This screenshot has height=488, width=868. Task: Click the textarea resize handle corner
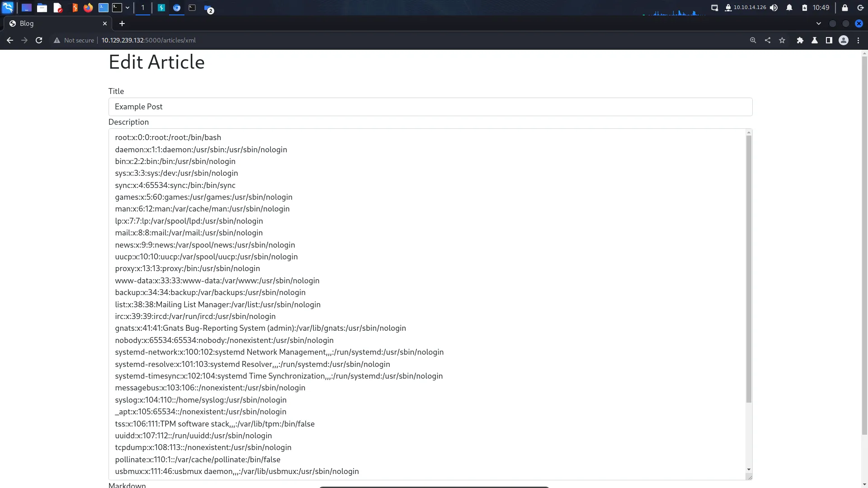(x=749, y=477)
